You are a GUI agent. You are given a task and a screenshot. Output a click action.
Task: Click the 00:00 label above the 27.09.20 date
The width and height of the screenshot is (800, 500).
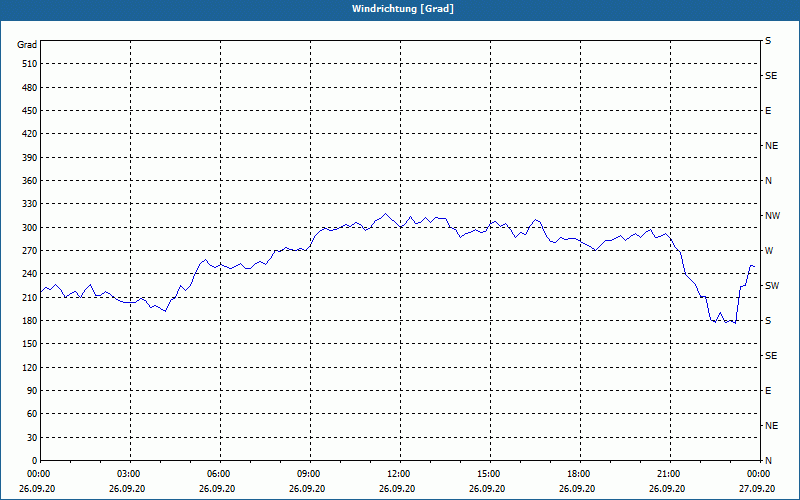click(x=760, y=474)
